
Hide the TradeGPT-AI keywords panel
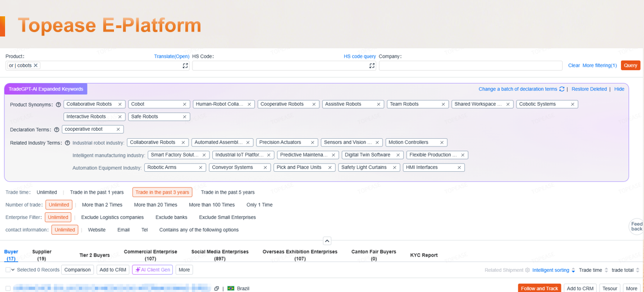click(x=619, y=89)
